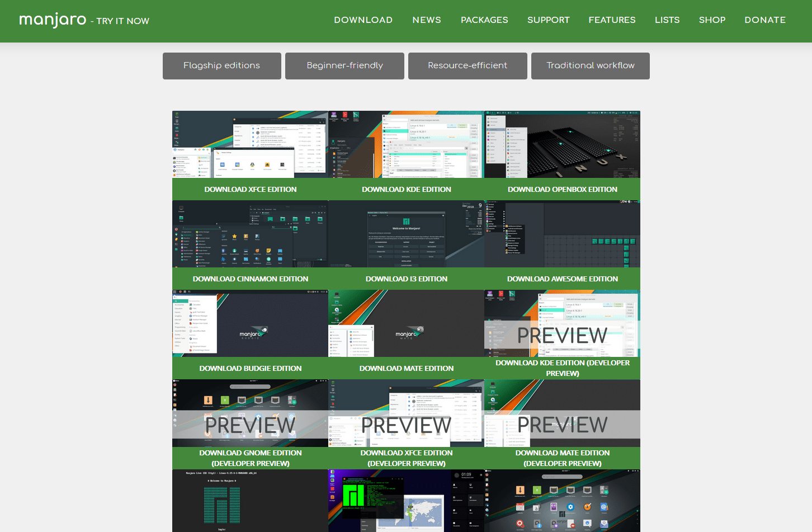The width and height of the screenshot is (812, 532).
Task: Navigate to LISTS
Action: tap(667, 20)
